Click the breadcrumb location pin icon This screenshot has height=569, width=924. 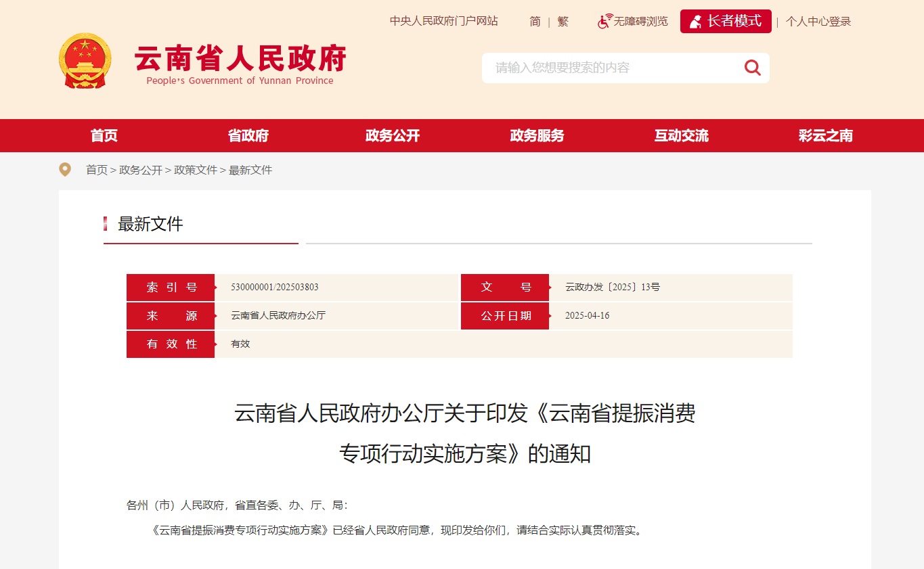click(65, 170)
